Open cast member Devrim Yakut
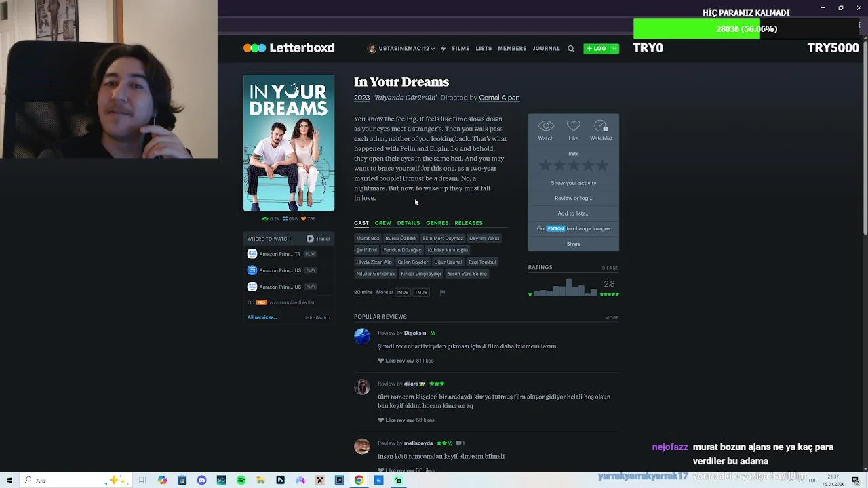868x488 pixels. click(x=484, y=239)
